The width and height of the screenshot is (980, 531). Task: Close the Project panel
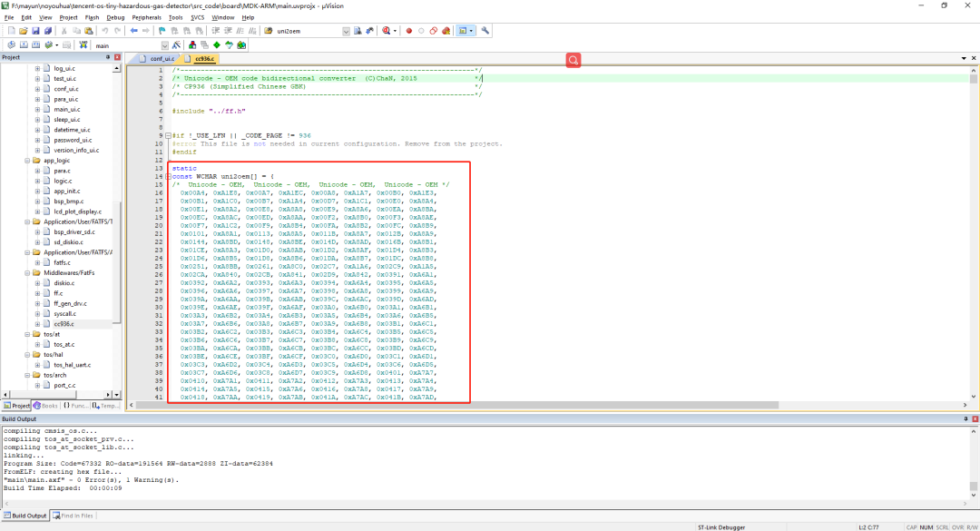pos(117,57)
